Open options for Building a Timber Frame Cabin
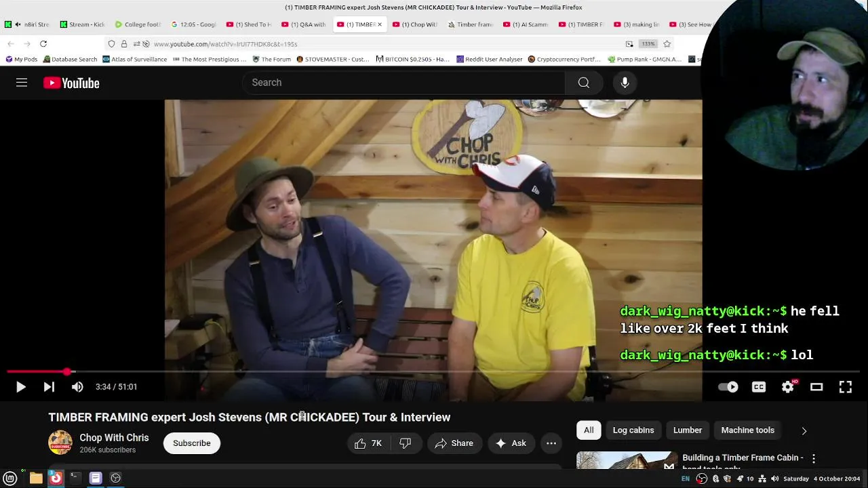Image resolution: width=868 pixels, height=488 pixels. tap(814, 459)
